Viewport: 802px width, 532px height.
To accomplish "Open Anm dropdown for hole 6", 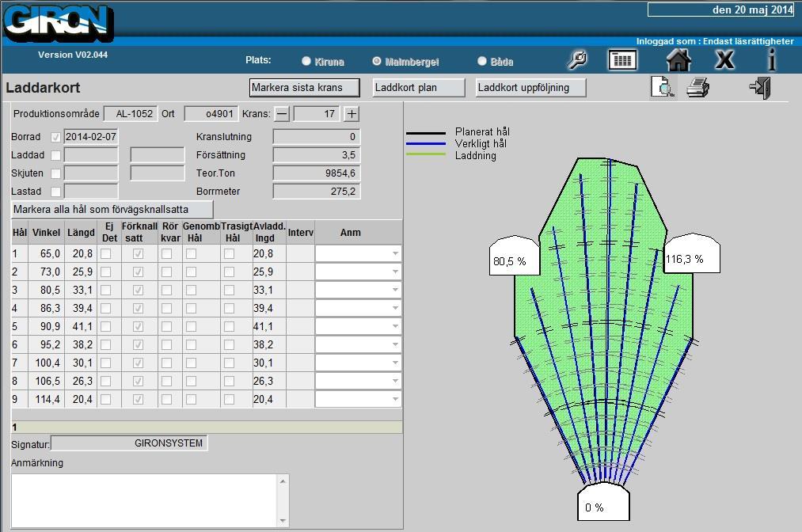I will click(x=395, y=344).
